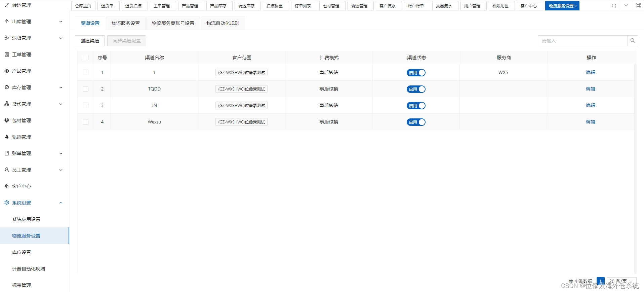Click the 系统设置 gear icon
Image resolution: width=644 pixels, height=292 pixels.
click(7, 203)
